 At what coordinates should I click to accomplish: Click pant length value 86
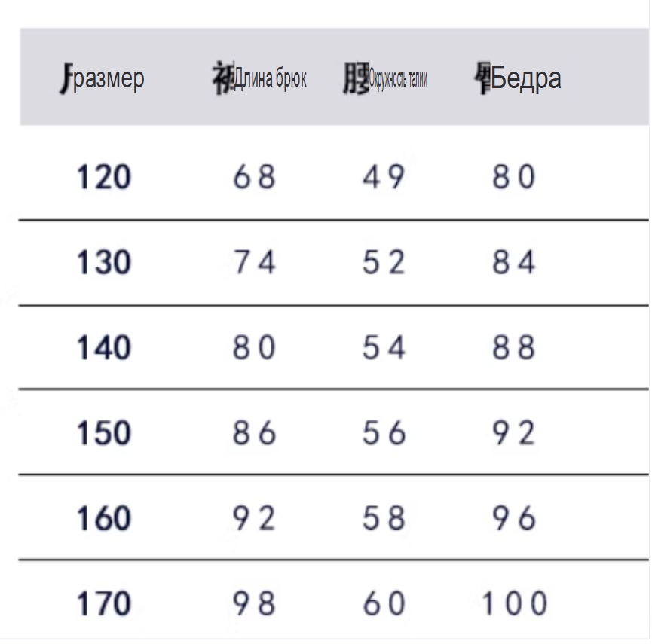255,432
